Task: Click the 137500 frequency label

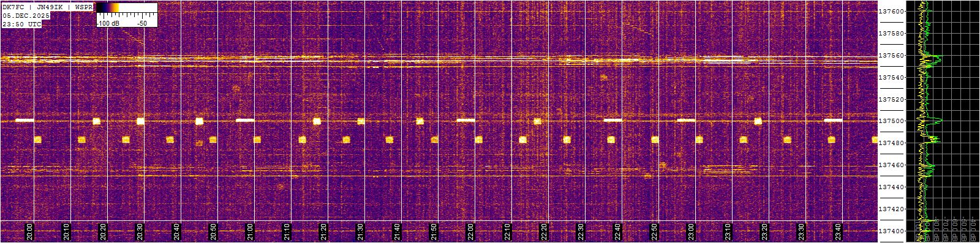Action: coord(892,121)
